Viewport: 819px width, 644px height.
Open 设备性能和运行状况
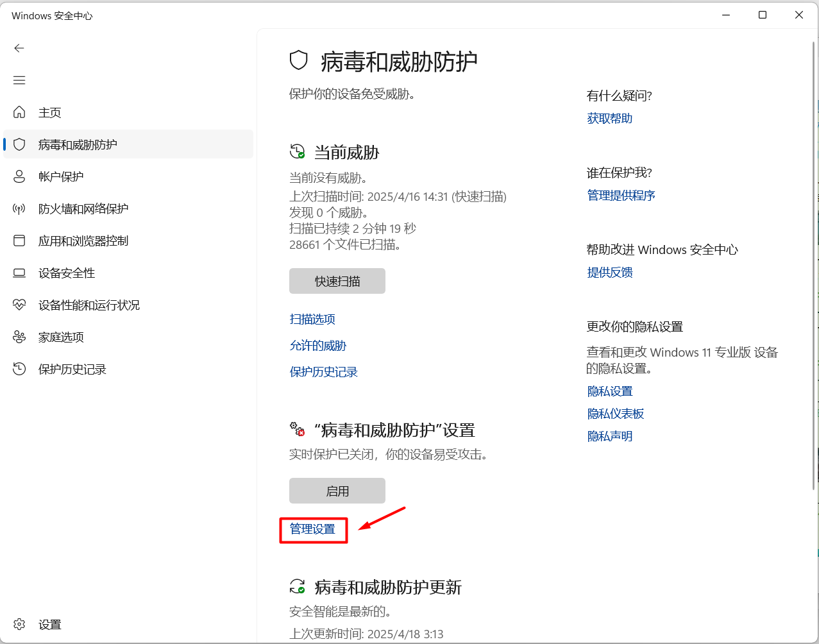tap(128, 305)
